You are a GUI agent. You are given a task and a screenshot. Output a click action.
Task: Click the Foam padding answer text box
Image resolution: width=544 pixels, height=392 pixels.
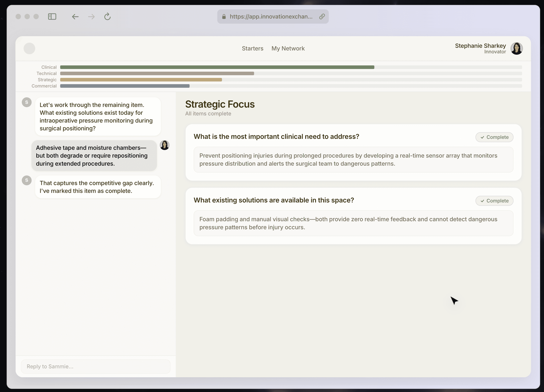pos(353,223)
